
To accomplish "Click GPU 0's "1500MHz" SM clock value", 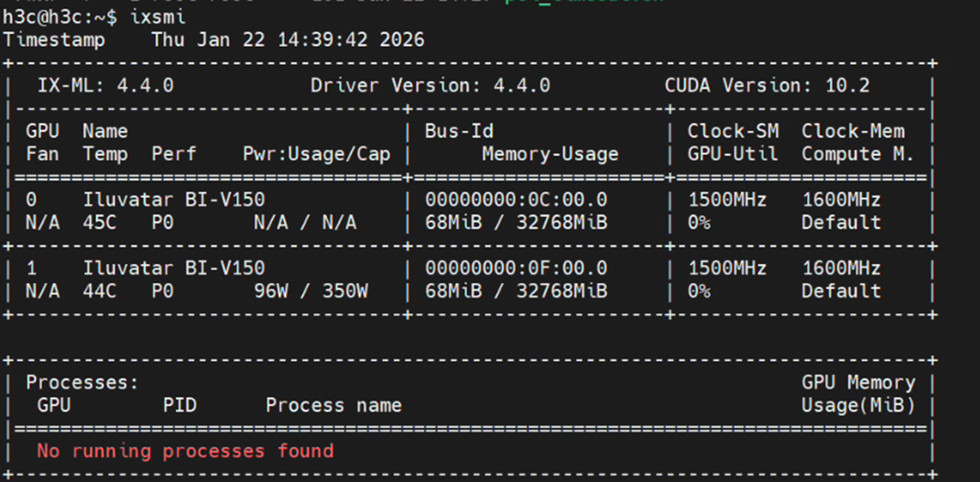I will 727,200.
